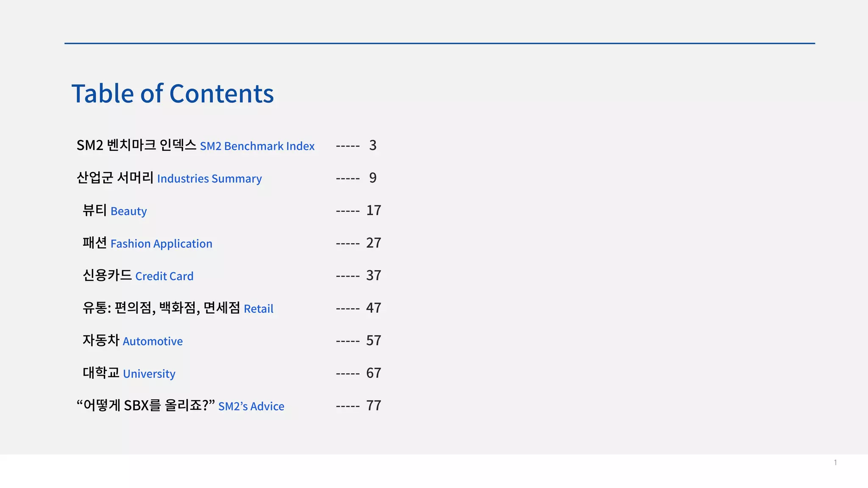
Task: Click page number 37 for Credit Card
Action: [373, 276]
